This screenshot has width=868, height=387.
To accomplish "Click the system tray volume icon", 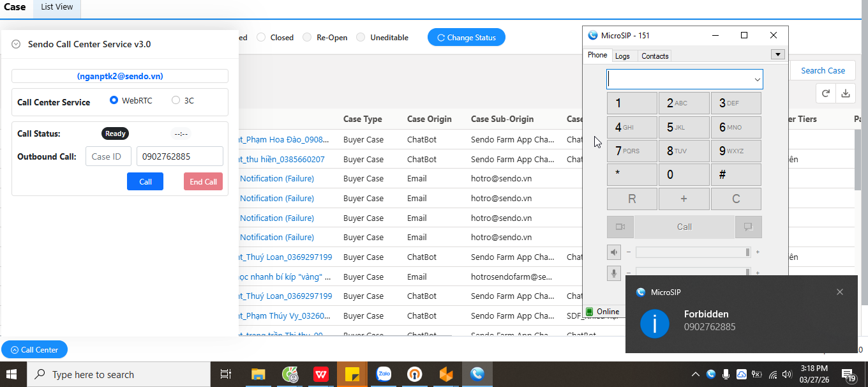I will point(787,374).
